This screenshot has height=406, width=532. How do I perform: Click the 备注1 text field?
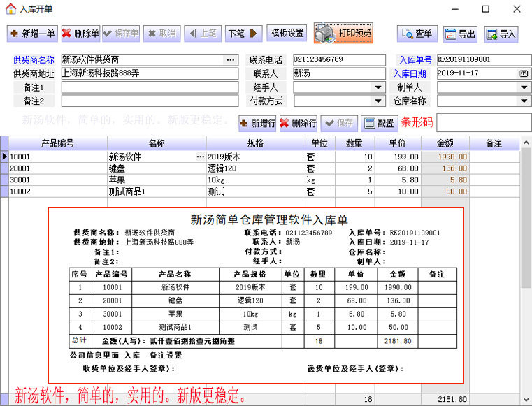pos(150,87)
